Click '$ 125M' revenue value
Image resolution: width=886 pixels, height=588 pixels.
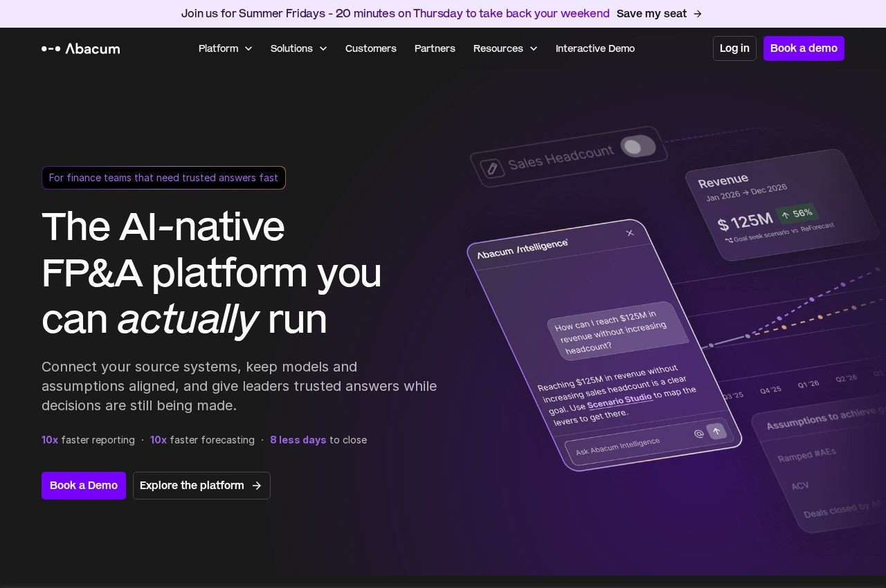pos(745,222)
